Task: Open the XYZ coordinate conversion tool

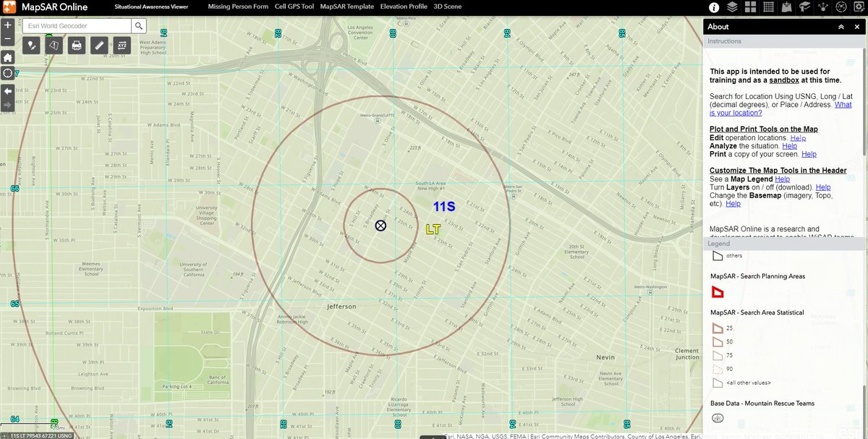Action: [x=122, y=46]
